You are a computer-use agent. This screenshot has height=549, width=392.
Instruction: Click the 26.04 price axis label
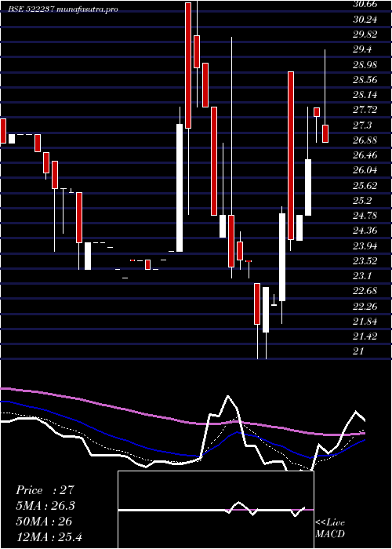[365, 170]
